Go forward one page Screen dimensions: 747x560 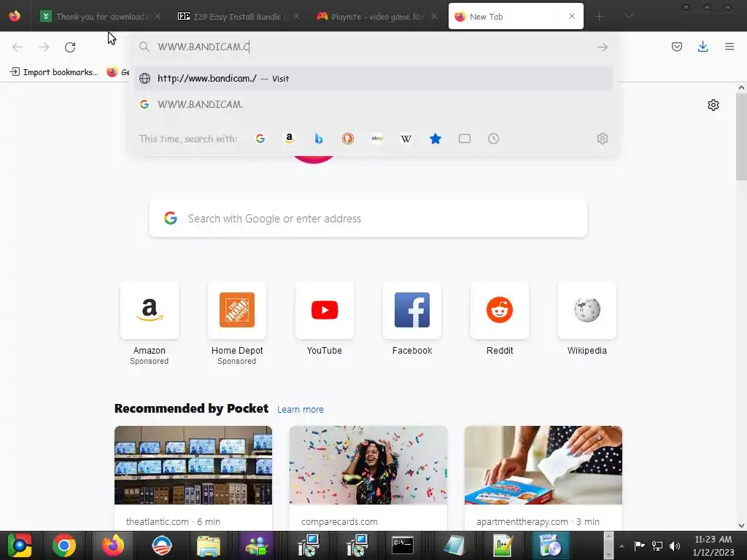44,47
